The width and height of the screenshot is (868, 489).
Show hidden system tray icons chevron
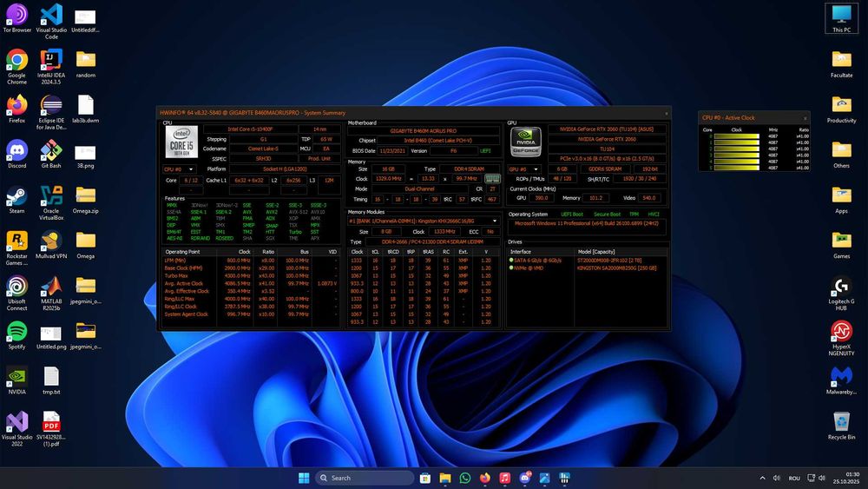tap(763, 478)
